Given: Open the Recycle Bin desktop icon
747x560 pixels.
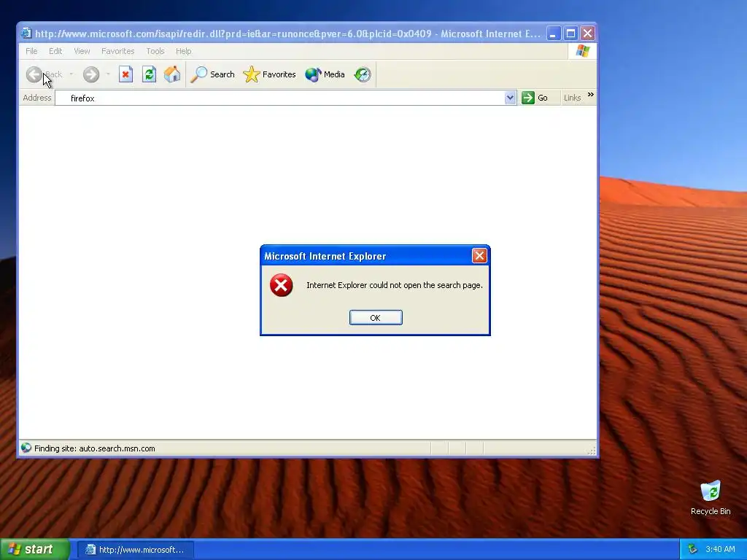Looking at the screenshot, I should point(711,498).
